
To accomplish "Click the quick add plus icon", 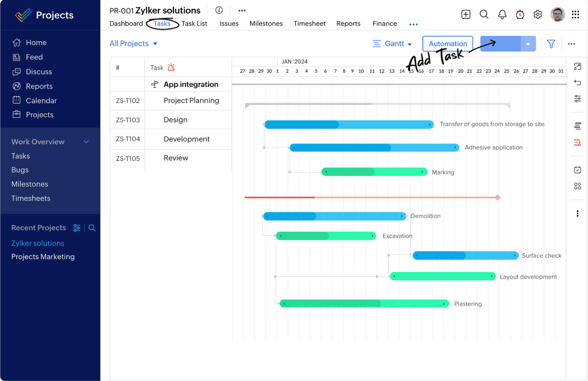I will (x=466, y=14).
